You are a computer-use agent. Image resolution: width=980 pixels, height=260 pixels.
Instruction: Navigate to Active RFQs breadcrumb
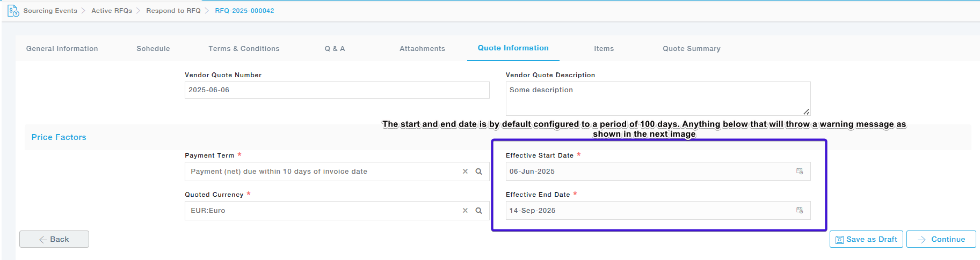point(112,11)
